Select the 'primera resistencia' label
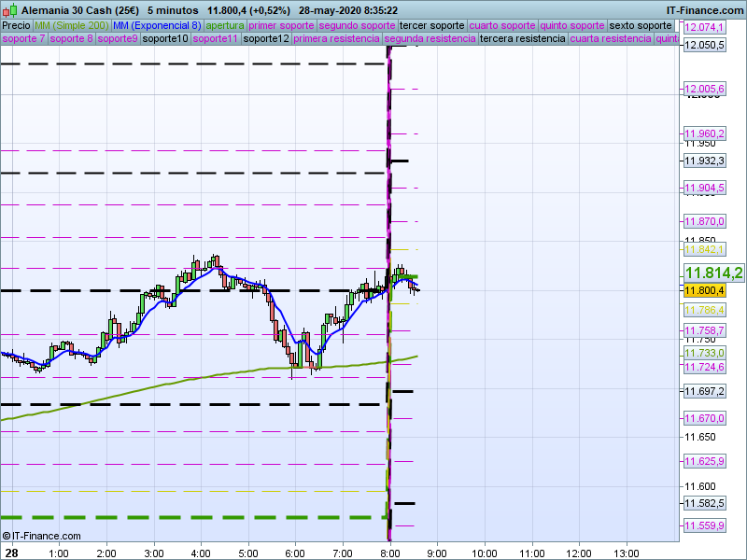The width and height of the screenshot is (747, 560). click(336, 39)
